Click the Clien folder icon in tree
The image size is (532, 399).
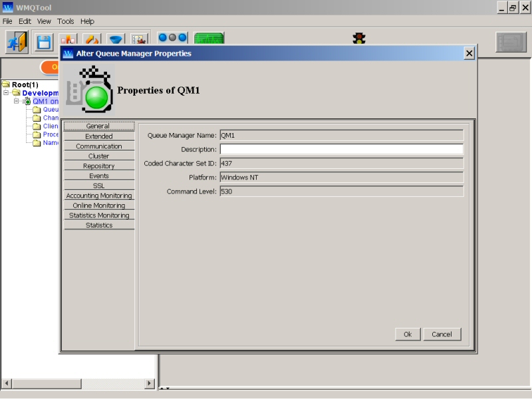(37, 126)
